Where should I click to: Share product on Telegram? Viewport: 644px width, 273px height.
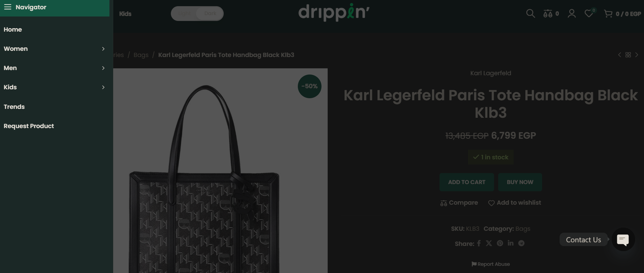coord(521,243)
